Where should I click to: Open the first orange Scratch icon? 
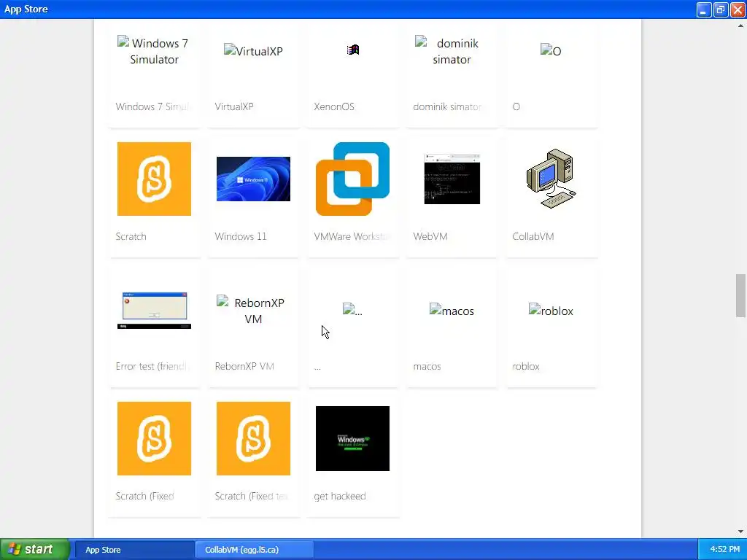coord(154,179)
